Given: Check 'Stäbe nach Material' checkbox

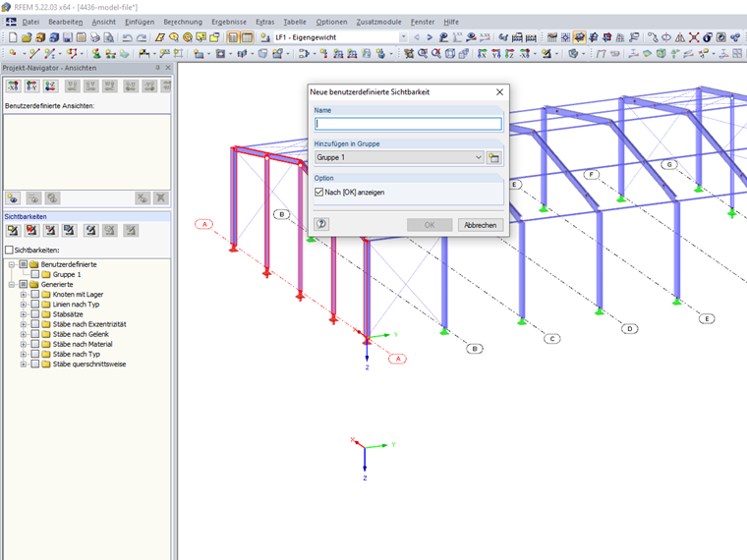Looking at the screenshot, I should pyautogui.click(x=34, y=344).
